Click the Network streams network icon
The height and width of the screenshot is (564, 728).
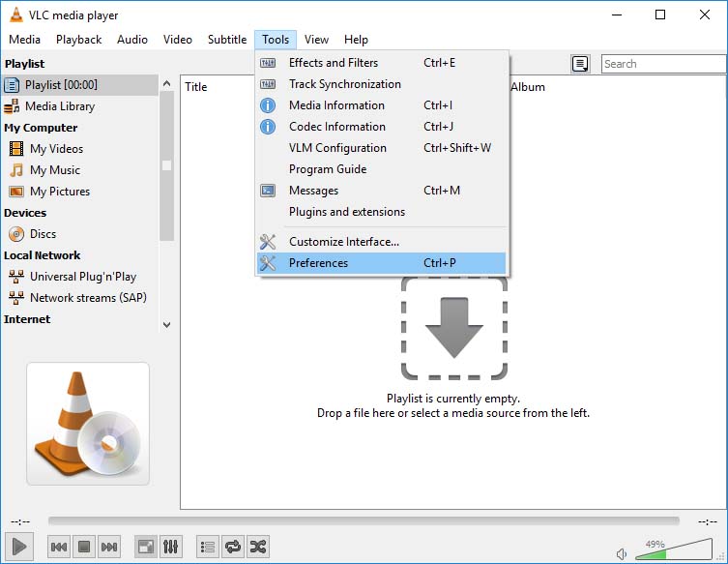pyautogui.click(x=16, y=298)
